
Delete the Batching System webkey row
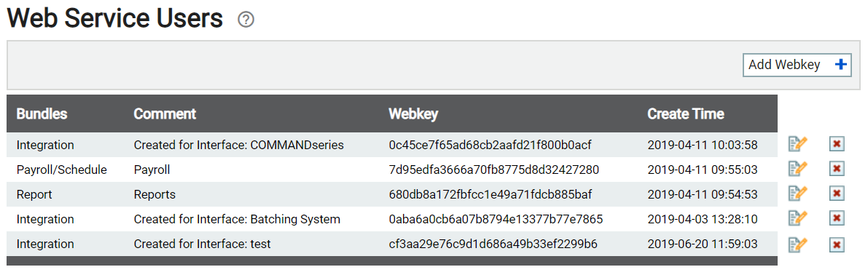click(x=837, y=219)
